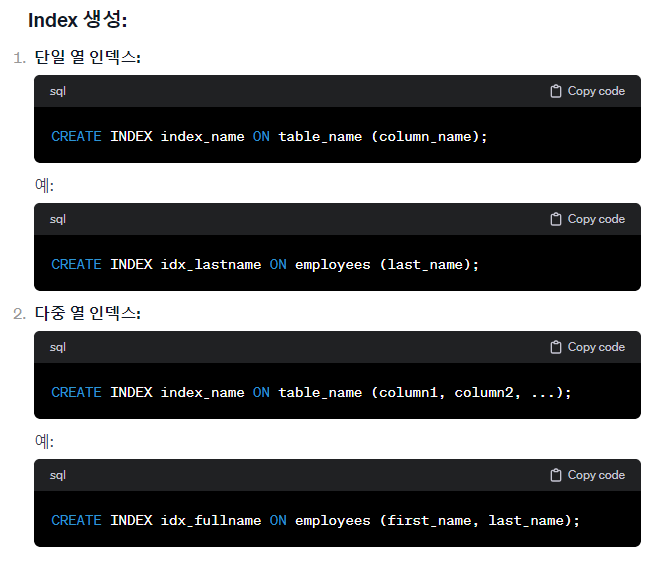
Task: Click 'employees' in idx_fullname statement
Action: click(x=333, y=521)
